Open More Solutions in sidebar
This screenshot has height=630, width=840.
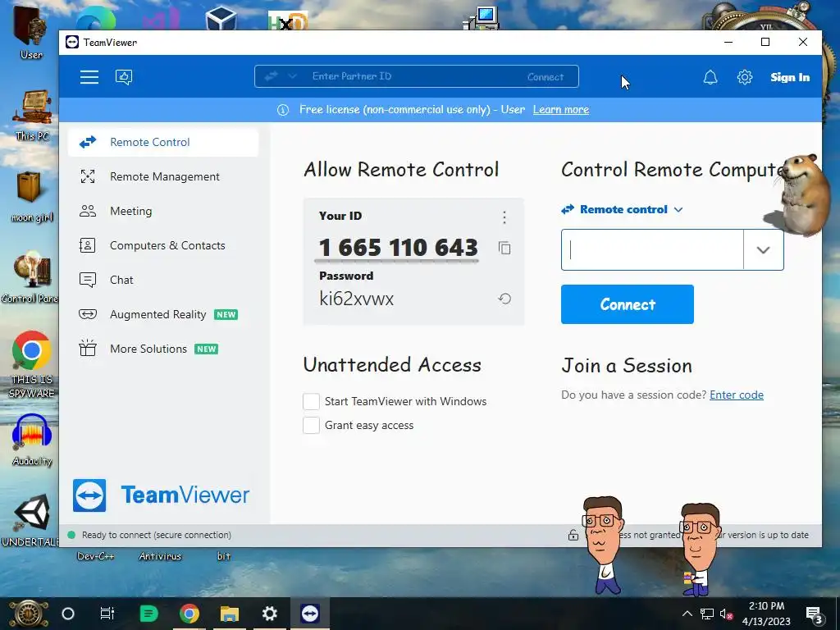(x=163, y=349)
